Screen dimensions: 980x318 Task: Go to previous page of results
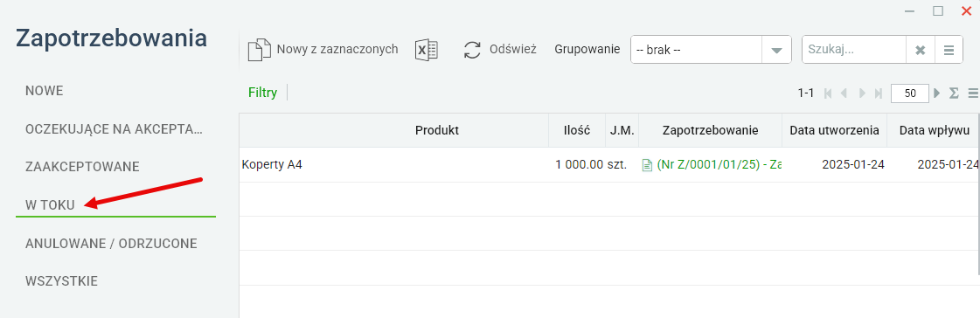tap(844, 93)
